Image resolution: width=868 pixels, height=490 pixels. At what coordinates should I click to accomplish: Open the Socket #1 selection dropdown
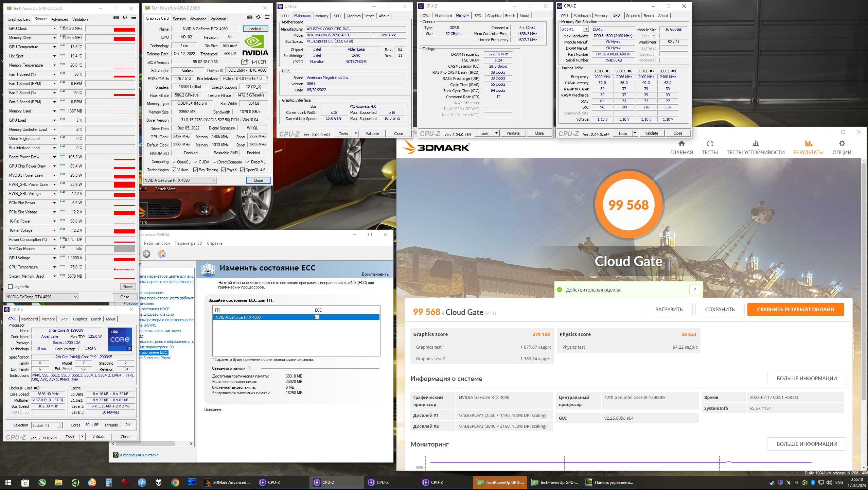tap(60, 425)
